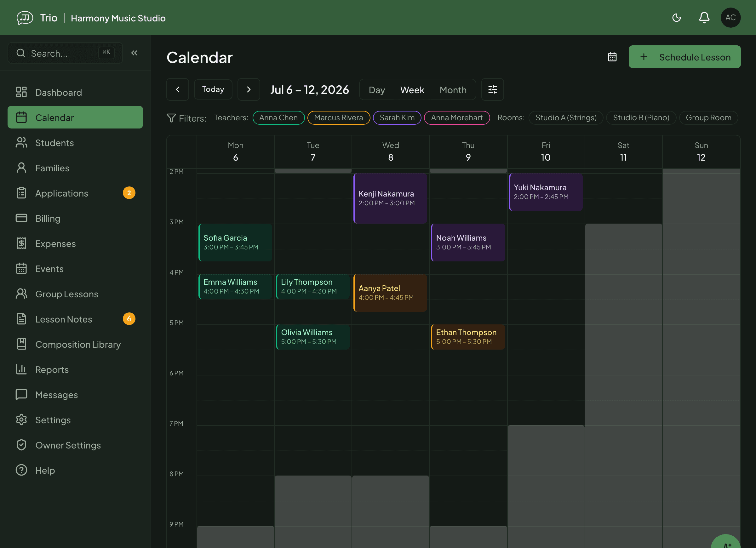Screen dimensions: 756x548
Task: Go to next week arrow
Action: [x=249, y=89]
